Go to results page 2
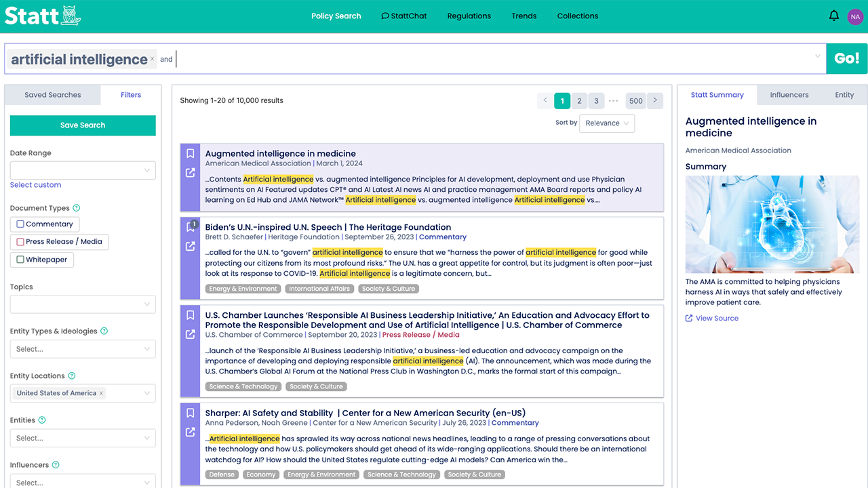The height and width of the screenshot is (488, 868). pos(579,101)
